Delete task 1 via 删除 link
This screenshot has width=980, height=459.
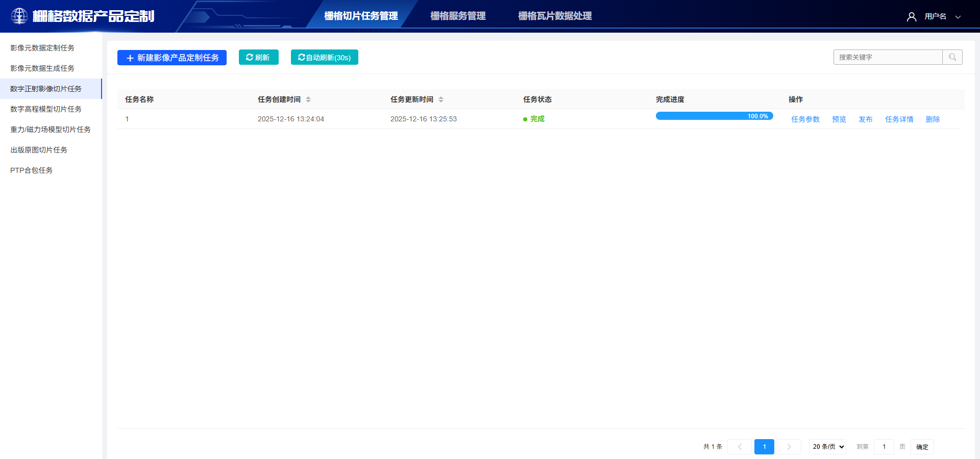[x=933, y=119]
